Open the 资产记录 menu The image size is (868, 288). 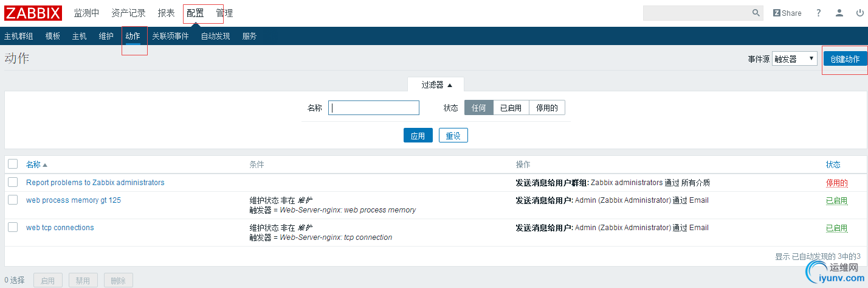[128, 13]
